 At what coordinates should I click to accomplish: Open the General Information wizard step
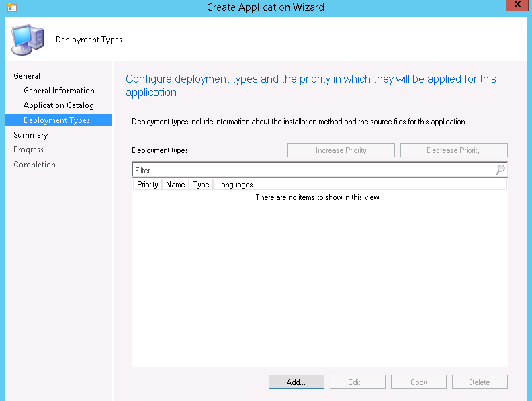[58, 91]
